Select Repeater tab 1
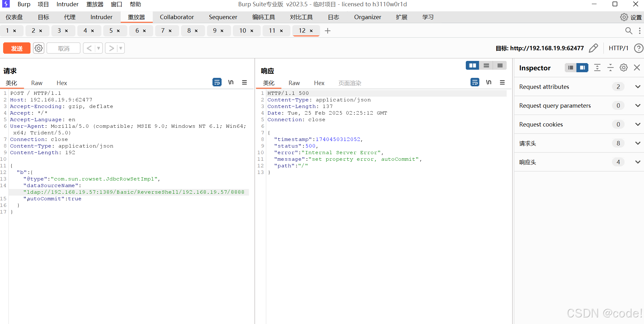Image resolution: width=644 pixels, height=324 pixels. tap(8, 31)
